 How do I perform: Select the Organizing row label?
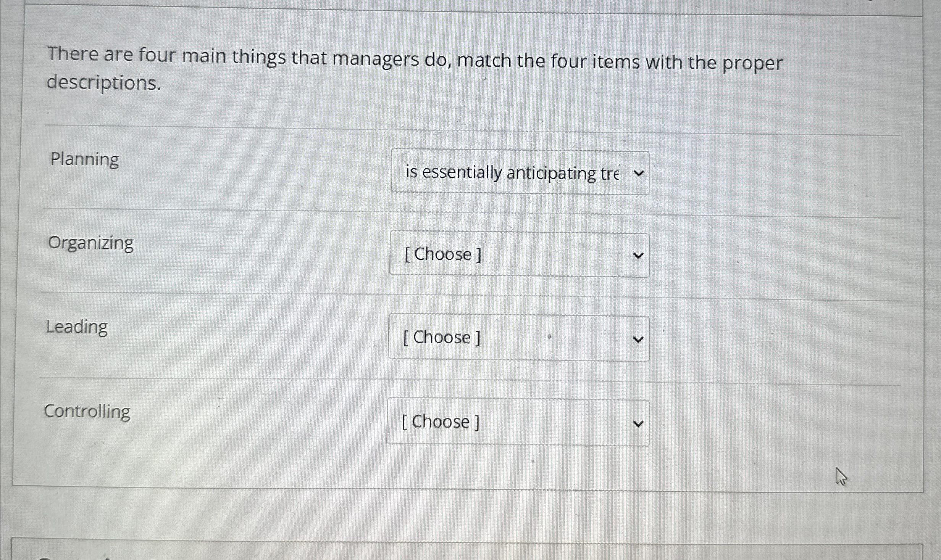tap(91, 243)
